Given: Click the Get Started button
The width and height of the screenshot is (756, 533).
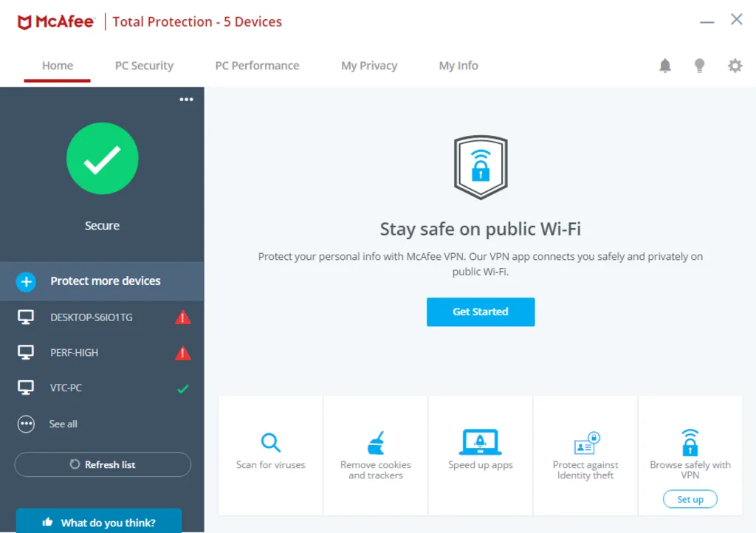Looking at the screenshot, I should pos(480,312).
